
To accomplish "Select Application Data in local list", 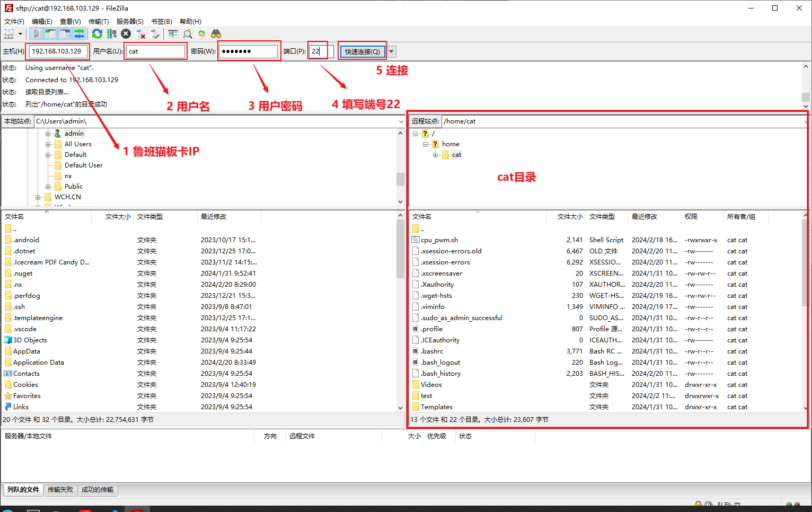I will [38, 363].
